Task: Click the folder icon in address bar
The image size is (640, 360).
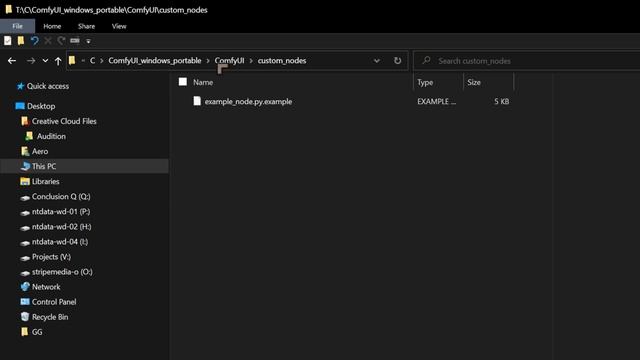Action: click(72, 60)
